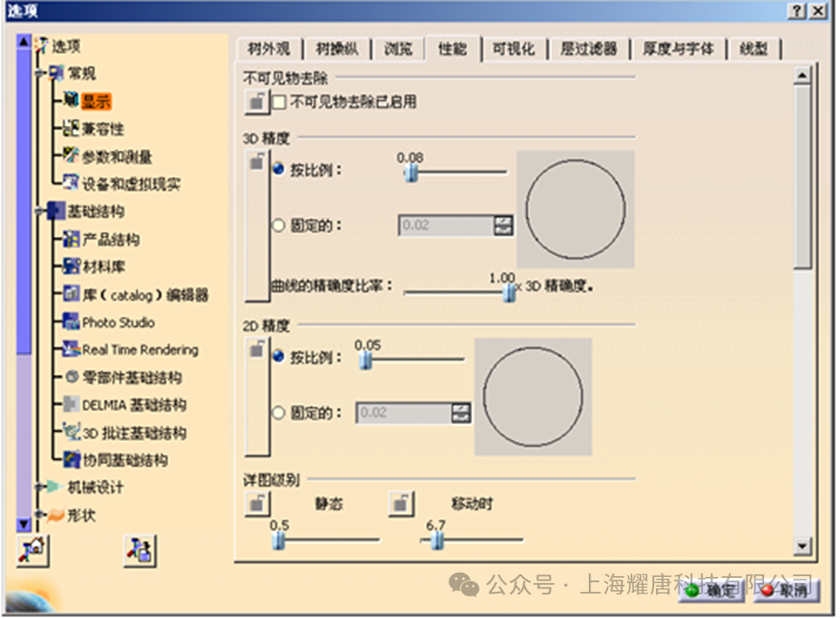Viewport: 840px width, 618px height.
Task: Click the 0.08 slider under 3D 精度
Action: pos(410,172)
